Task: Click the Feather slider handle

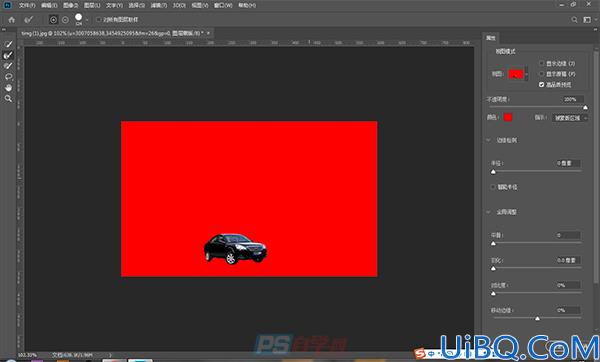Action: coord(493,269)
